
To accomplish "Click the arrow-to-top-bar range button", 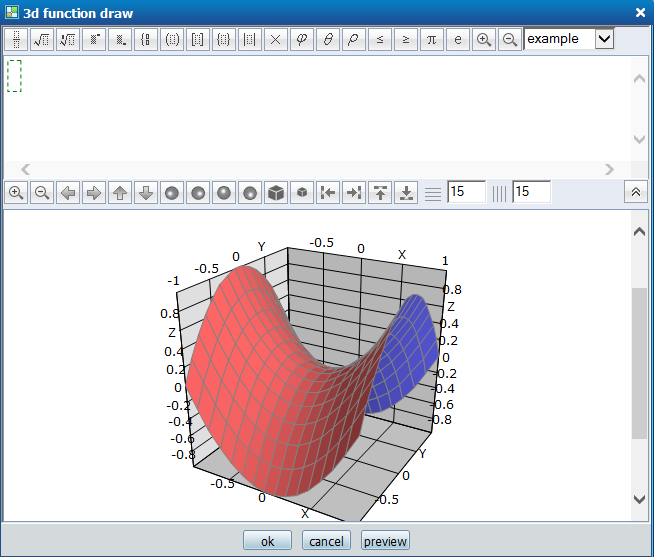I will pos(380,193).
